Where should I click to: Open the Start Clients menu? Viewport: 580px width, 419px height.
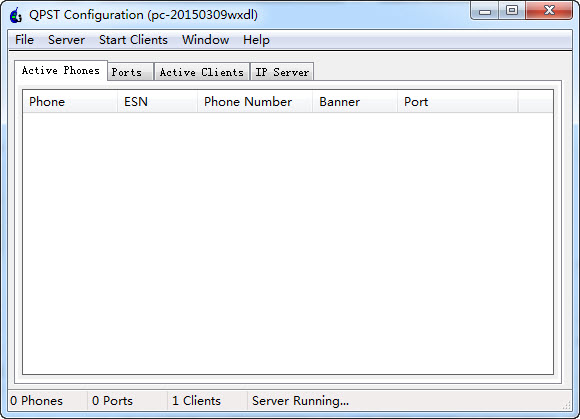click(133, 40)
